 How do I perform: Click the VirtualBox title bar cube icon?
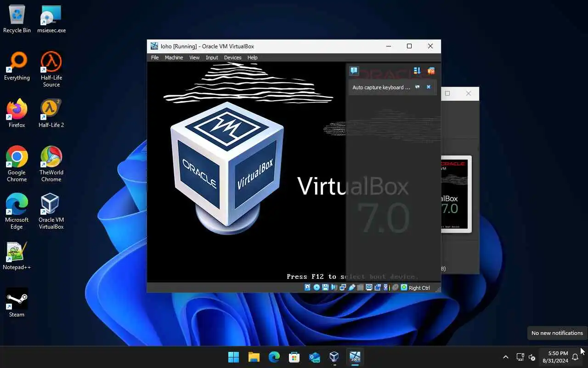[154, 46]
